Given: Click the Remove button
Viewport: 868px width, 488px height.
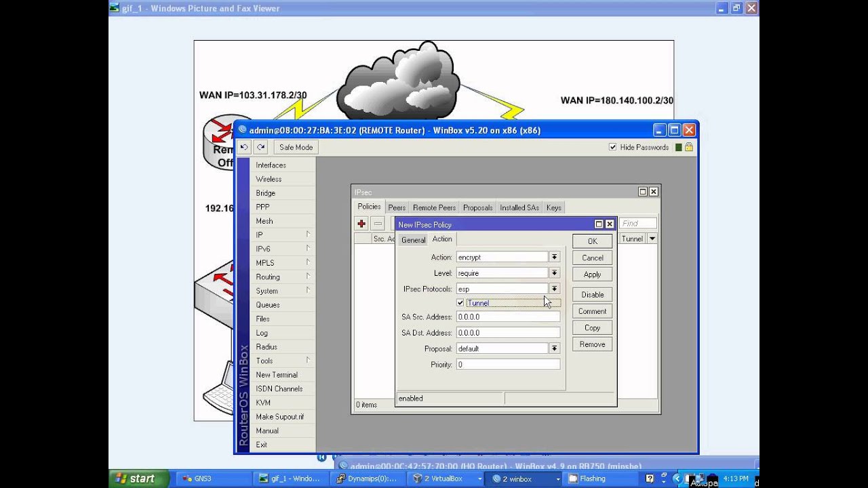Looking at the screenshot, I should point(592,344).
